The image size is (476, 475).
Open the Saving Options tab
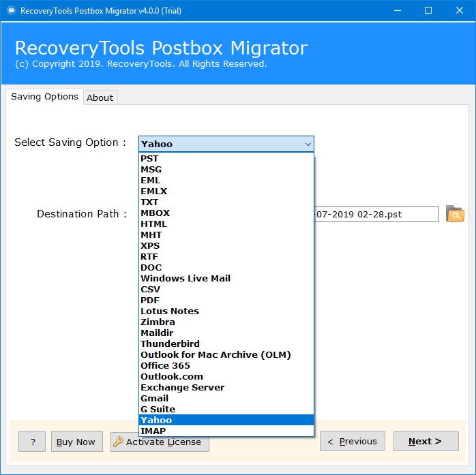[x=44, y=97]
